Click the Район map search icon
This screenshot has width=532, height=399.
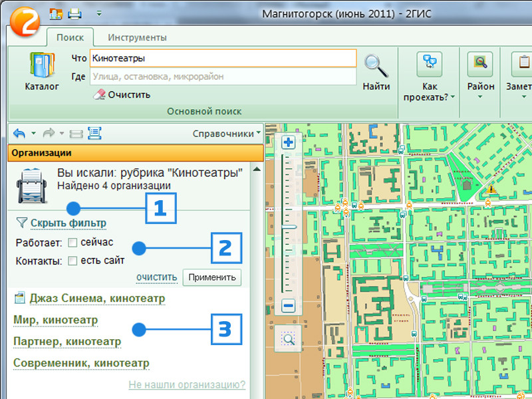(x=480, y=64)
